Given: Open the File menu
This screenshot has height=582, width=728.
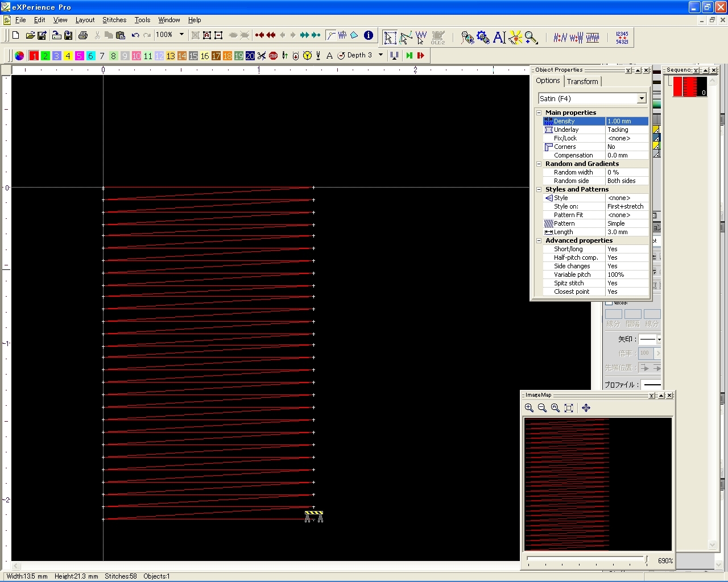Looking at the screenshot, I should point(20,20).
